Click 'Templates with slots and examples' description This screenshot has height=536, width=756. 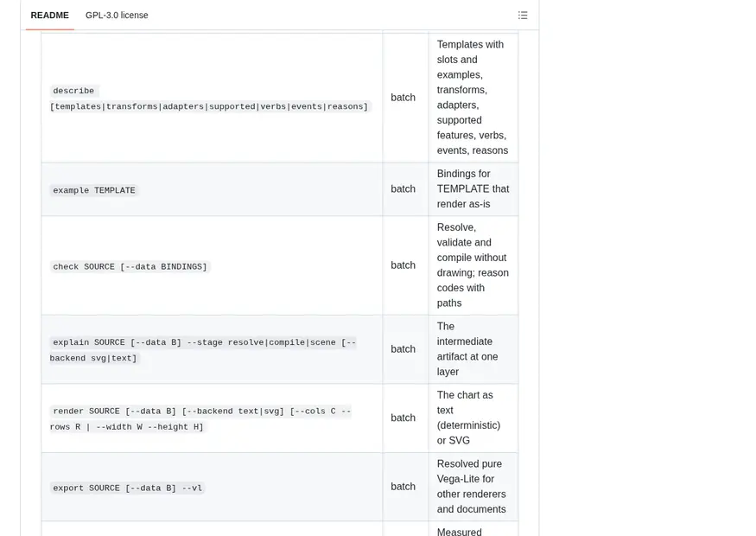pyautogui.click(x=473, y=98)
